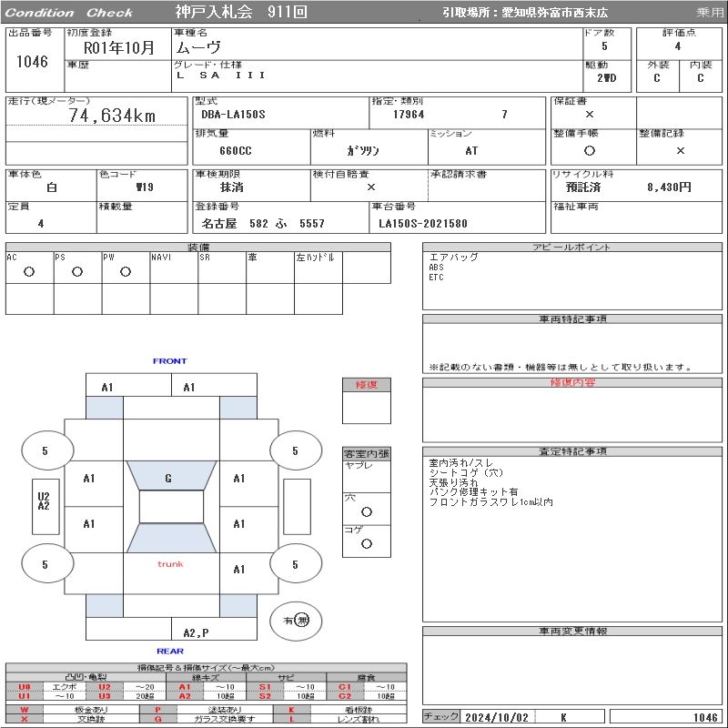Select the mileage value 74,634km
The height and width of the screenshot is (728, 728).
(x=112, y=116)
